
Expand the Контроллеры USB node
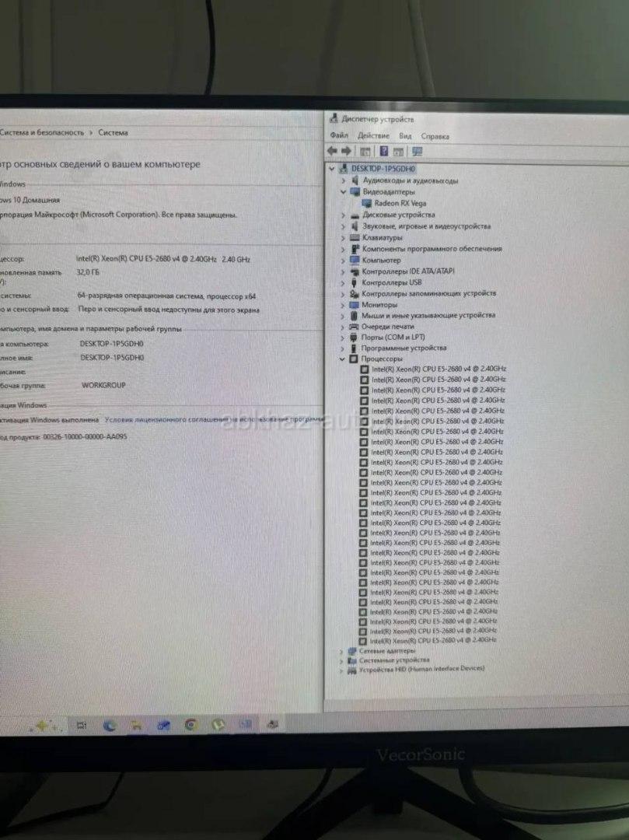(342, 283)
